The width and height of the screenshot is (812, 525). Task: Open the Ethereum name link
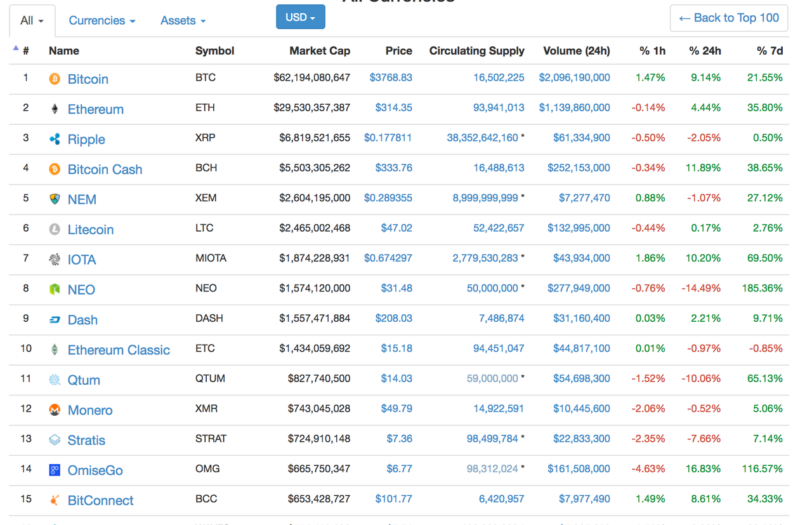click(x=96, y=109)
